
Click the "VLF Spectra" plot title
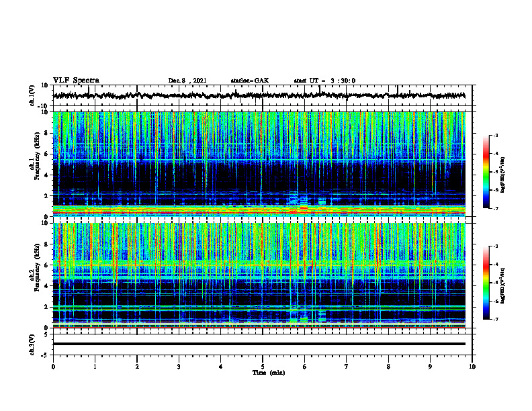[x=76, y=81]
